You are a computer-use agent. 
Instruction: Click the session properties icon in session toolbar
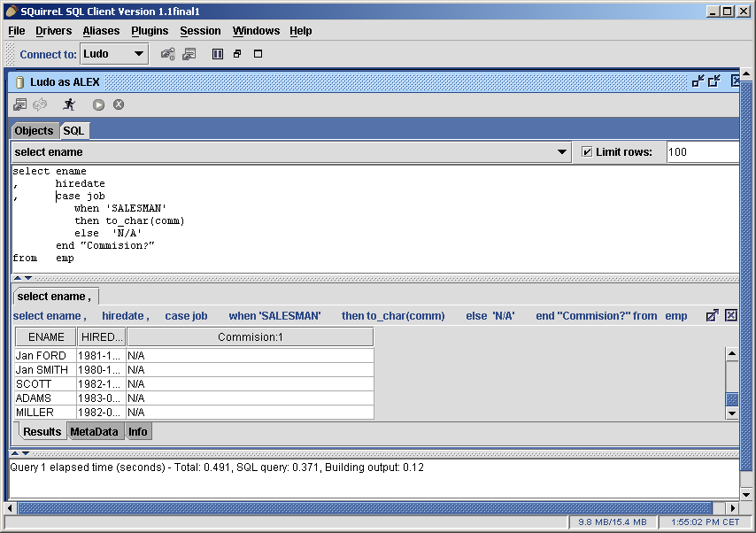coord(19,104)
